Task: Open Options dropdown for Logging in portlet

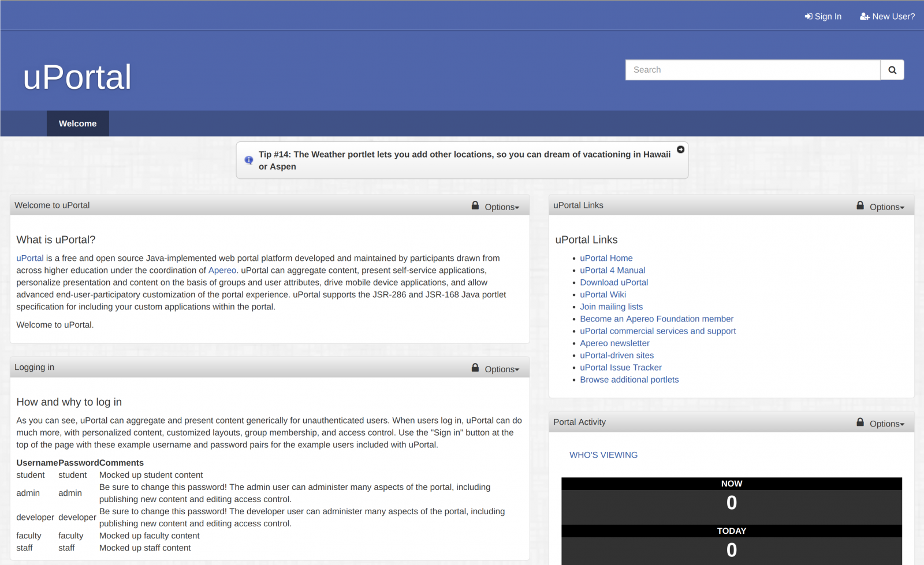Action: [502, 369]
